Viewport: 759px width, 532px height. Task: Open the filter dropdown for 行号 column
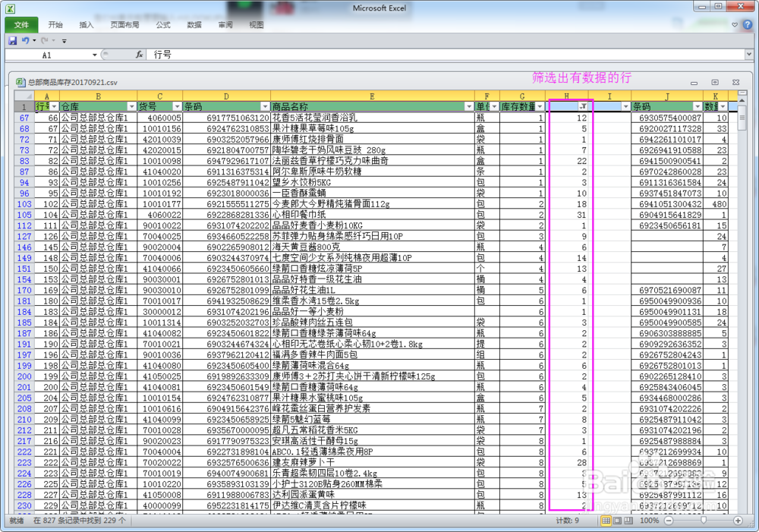coord(54,106)
